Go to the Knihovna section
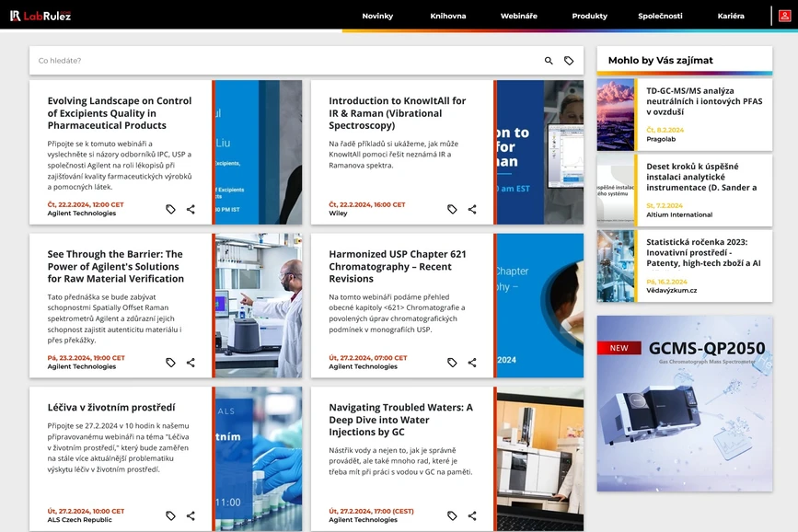The height and width of the screenshot is (532, 798). coord(448,17)
